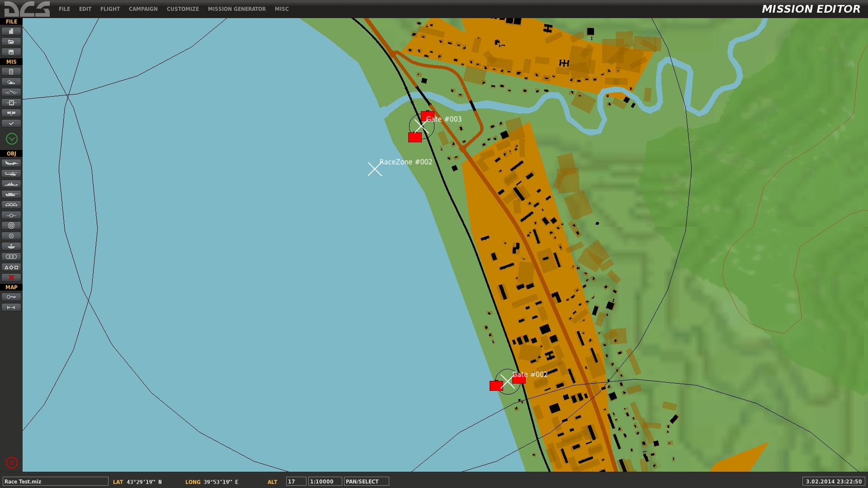
Task: Open the shapes template icon
Action: pyautogui.click(x=11, y=267)
